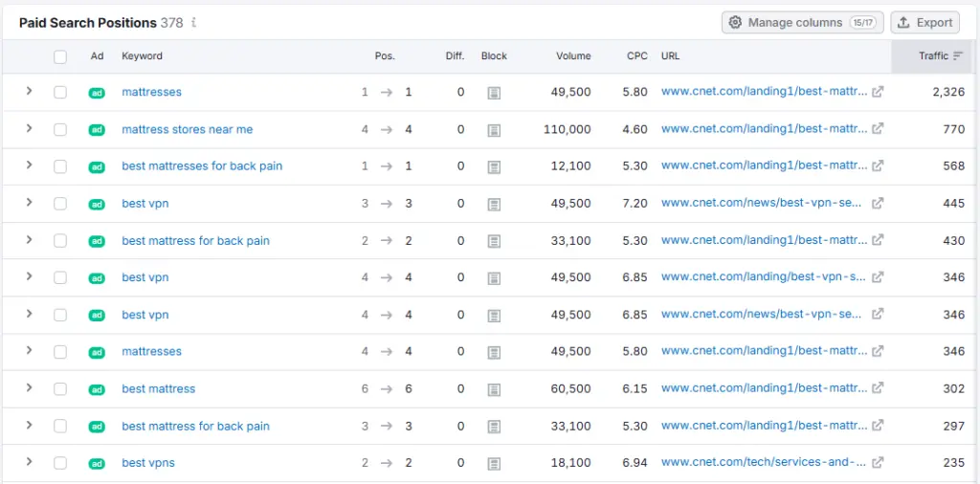Click the block icon in best vpns row
Image resolution: width=980 pixels, height=484 pixels.
pyautogui.click(x=494, y=463)
